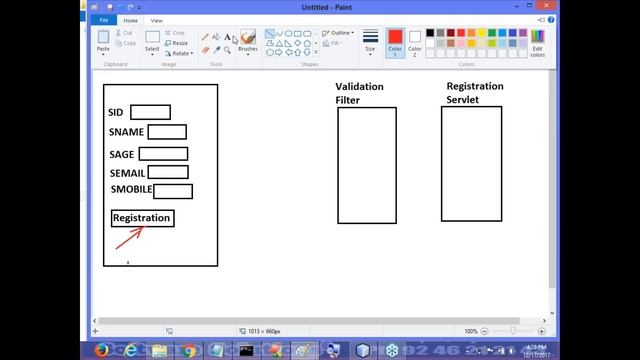Open the Paint Help icon
The image size is (640, 360).
[x=551, y=20]
